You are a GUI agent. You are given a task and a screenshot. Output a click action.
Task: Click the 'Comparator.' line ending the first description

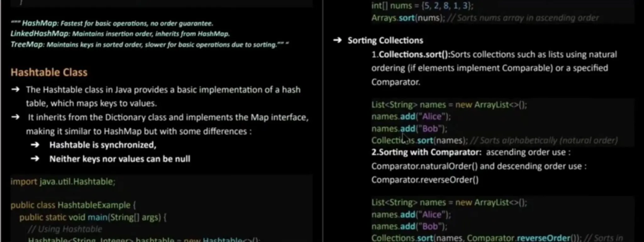396,82
